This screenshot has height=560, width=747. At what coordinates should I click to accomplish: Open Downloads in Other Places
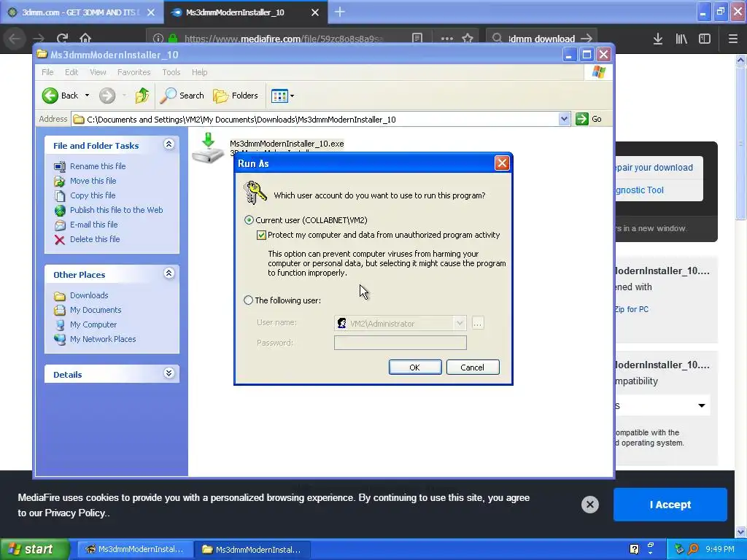tap(89, 295)
